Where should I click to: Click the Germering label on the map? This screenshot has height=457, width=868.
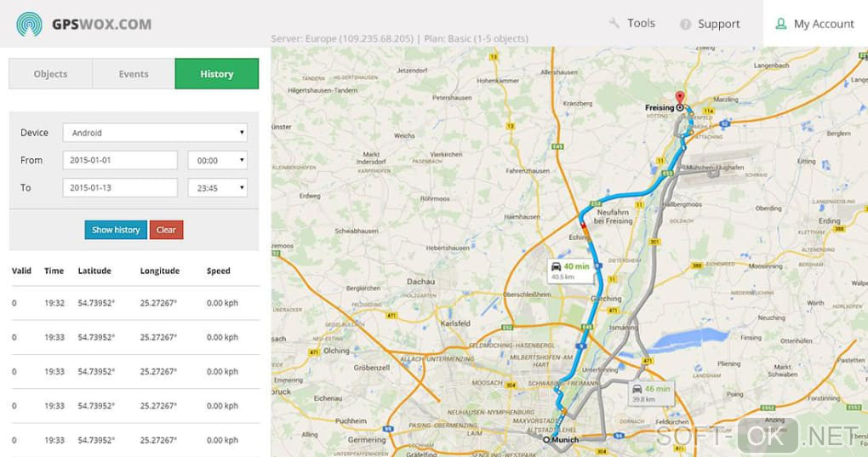click(367, 440)
